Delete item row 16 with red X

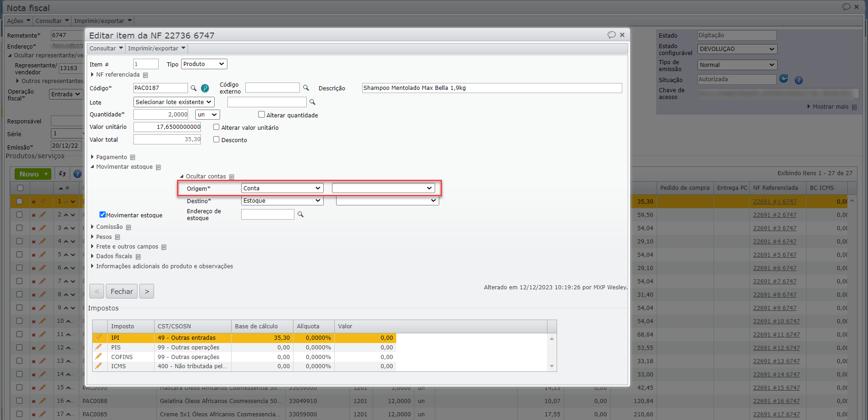coord(33,401)
